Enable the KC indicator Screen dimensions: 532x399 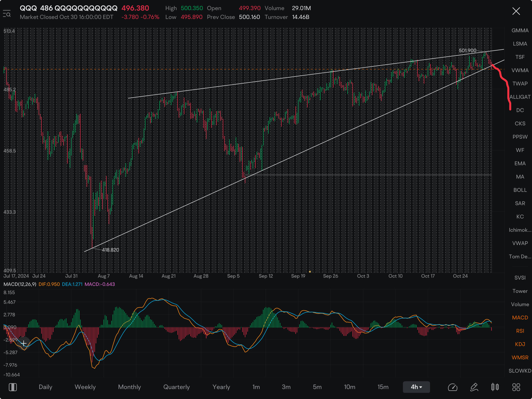coord(520,217)
